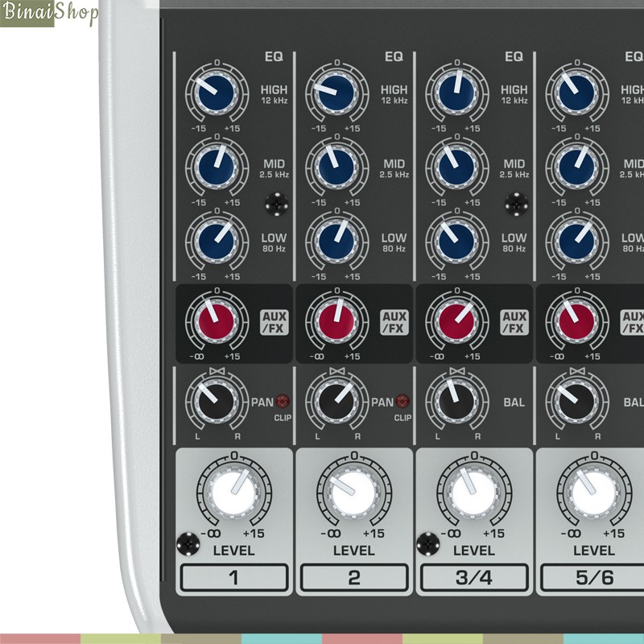Click screw at bottom-left of channel 3/4
Screen dimensions: 644x644
click(428, 543)
